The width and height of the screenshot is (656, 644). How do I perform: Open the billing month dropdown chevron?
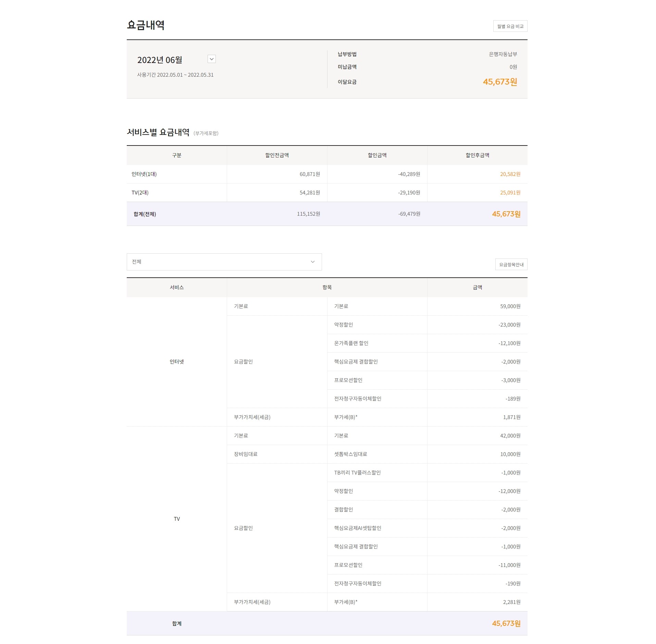tap(212, 59)
